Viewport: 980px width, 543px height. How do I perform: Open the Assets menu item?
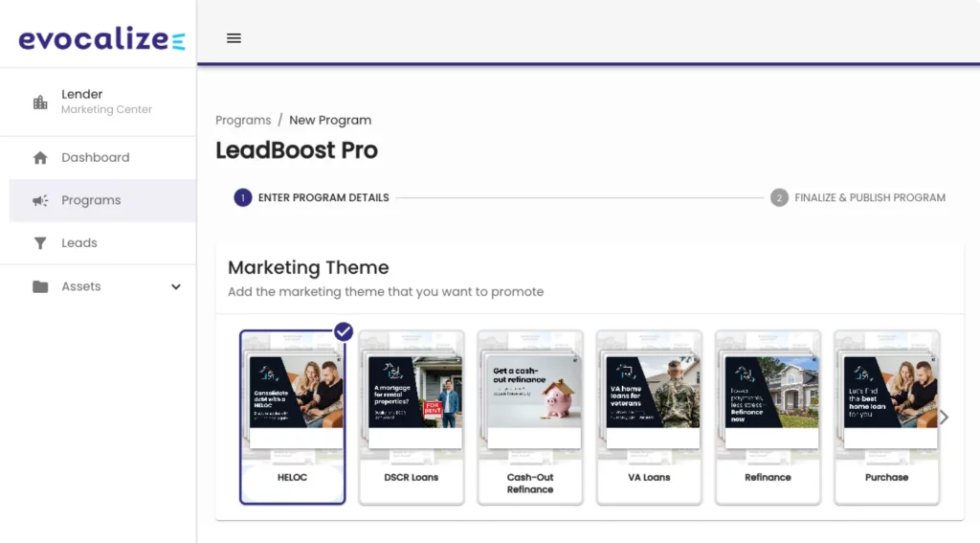click(x=99, y=286)
